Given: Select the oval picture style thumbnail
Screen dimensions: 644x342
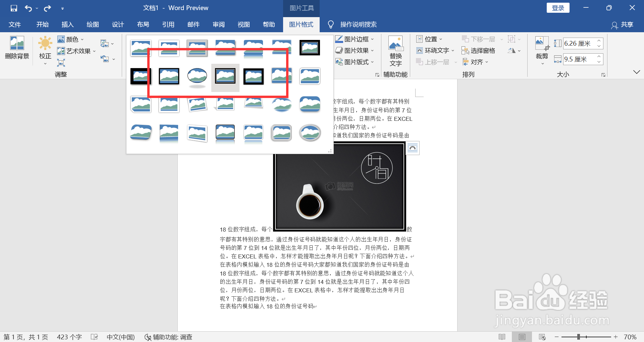Looking at the screenshot, I should [197, 77].
